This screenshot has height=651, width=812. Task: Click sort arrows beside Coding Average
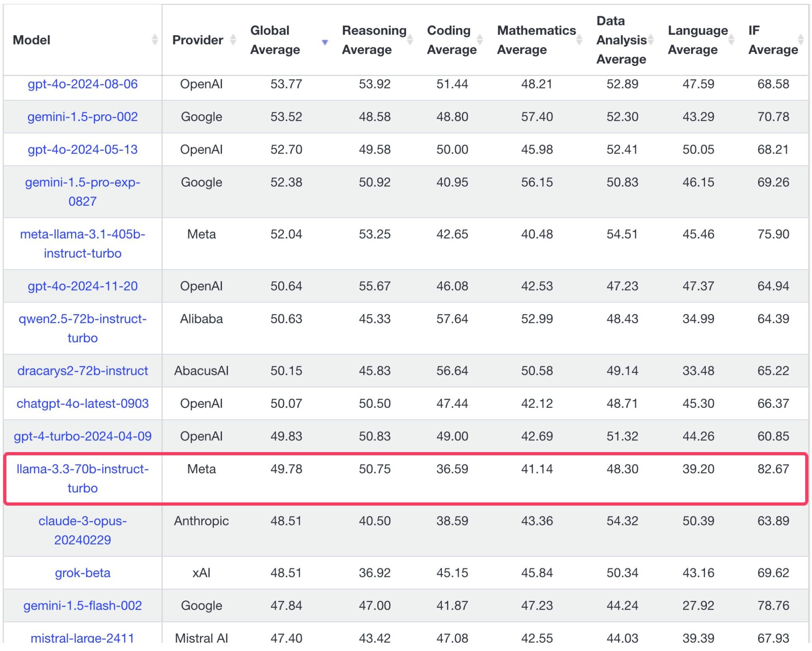tap(480, 40)
